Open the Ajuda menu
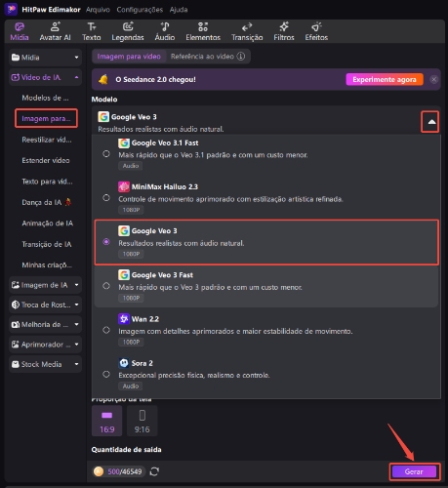The width and height of the screenshot is (448, 488). [x=179, y=10]
